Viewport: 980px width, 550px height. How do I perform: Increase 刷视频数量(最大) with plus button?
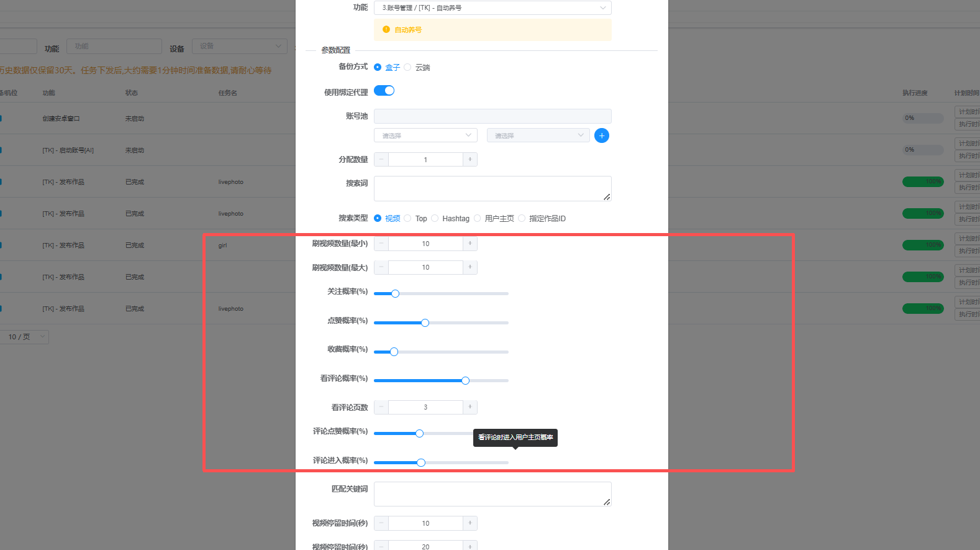tap(470, 267)
